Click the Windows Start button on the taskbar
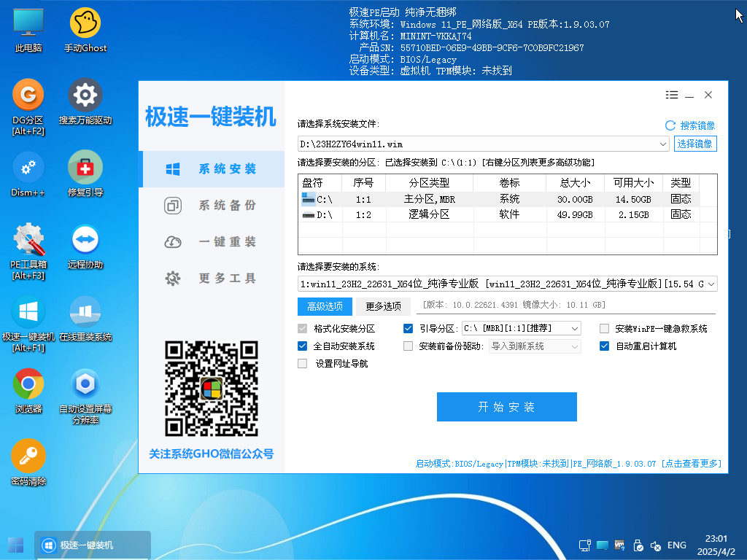This screenshot has height=560, width=747. (16, 545)
